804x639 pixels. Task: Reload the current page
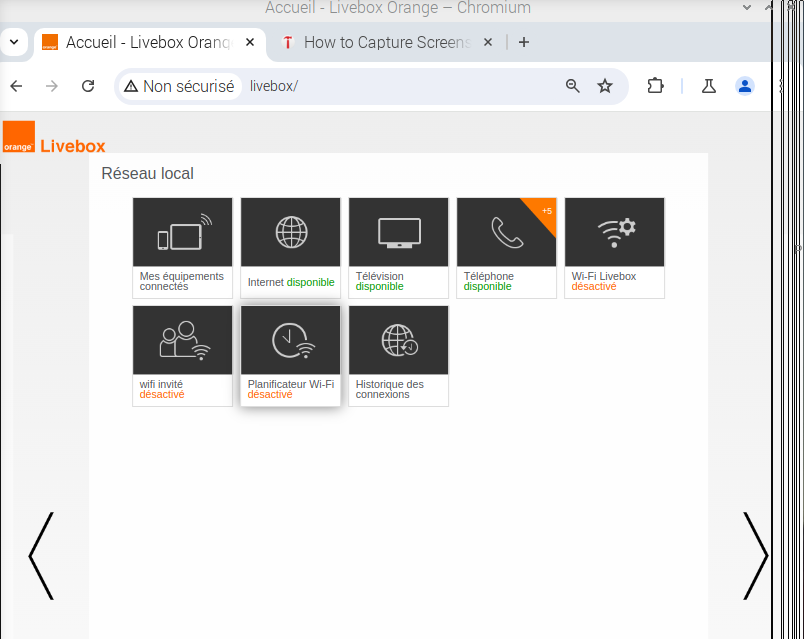[x=88, y=86]
